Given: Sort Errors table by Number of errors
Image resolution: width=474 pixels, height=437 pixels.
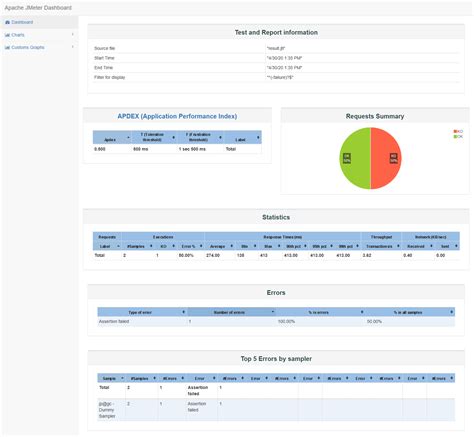Looking at the screenshot, I should tap(232, 312).
